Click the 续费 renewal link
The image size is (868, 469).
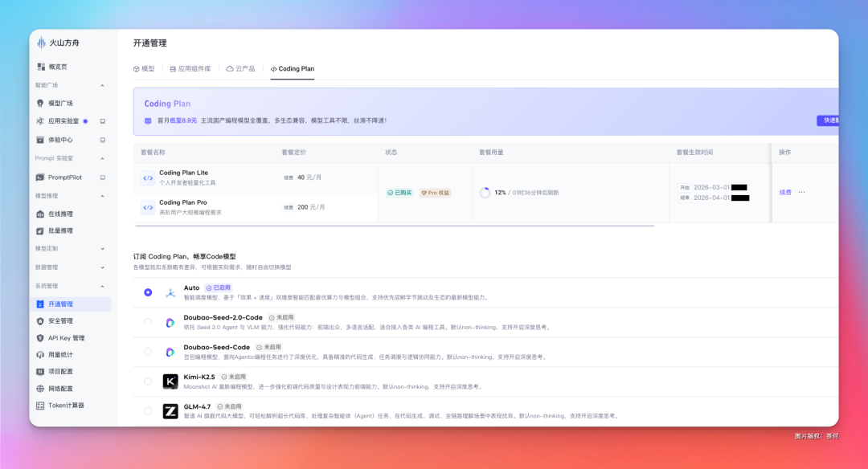click(x=784, y=192)
